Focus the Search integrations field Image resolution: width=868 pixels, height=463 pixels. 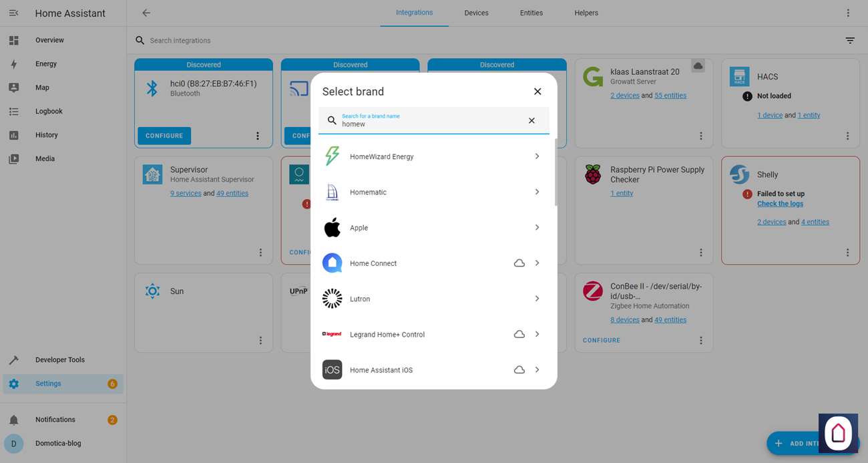pos(487,41)
